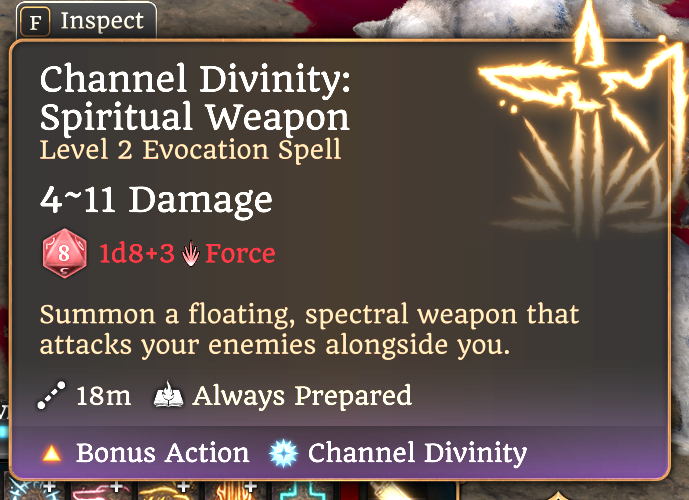The width and height of the screenshot is (689, 500).
Task: Click the Level 2 Evocation Spell subtitle
Action: coord(190,150)
